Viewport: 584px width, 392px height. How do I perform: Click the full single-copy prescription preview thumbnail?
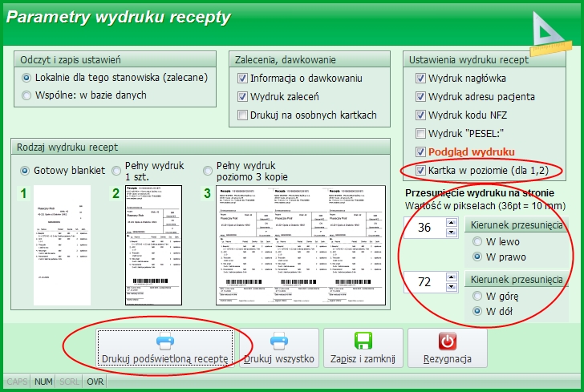tap(154, 245)
